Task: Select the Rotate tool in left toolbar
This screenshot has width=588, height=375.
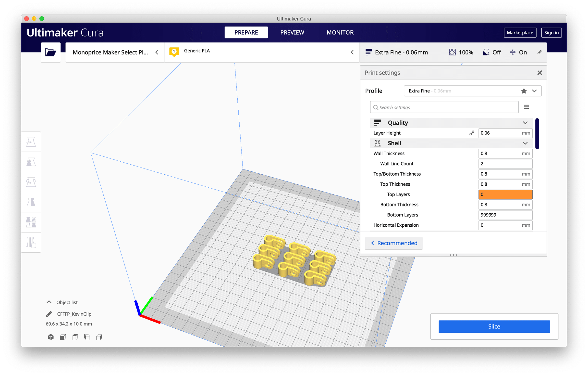Action: click(31, 182)
